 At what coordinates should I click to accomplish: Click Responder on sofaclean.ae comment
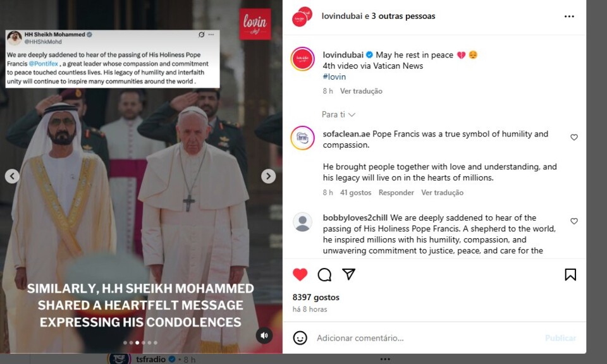click(x=396, y=193)
